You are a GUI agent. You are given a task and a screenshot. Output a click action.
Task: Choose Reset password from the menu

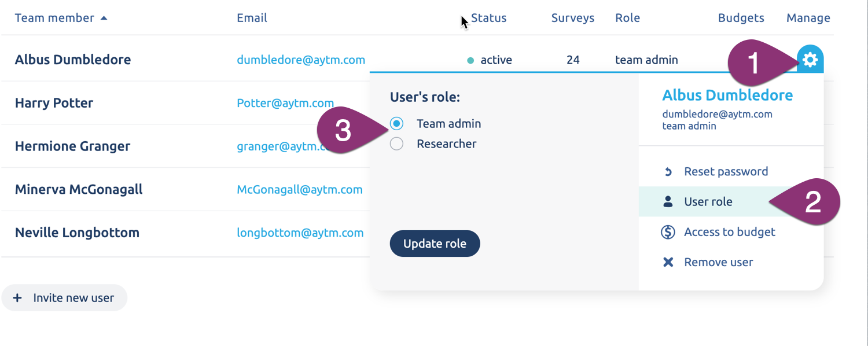tap(726, 172)
